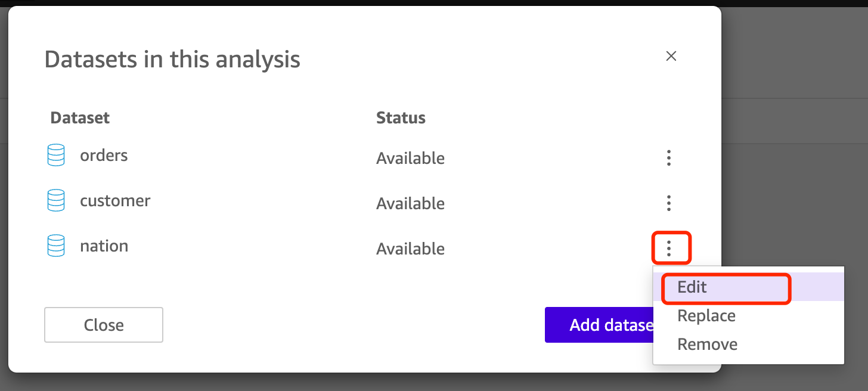Click the customer dataset database icon

click(x=55, y=201)
